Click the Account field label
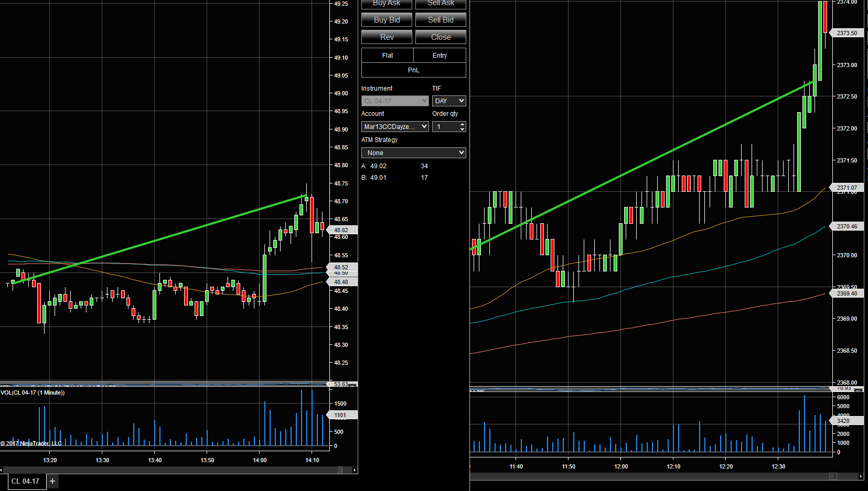The width and height of the screenshot is (868, 491). [x=372, y=114]
